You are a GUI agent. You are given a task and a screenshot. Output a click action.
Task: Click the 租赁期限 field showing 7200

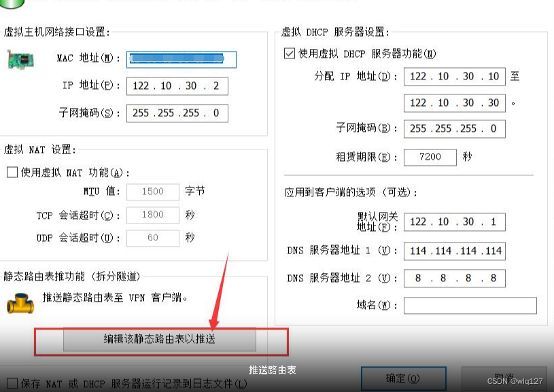[x=430, y=157]
